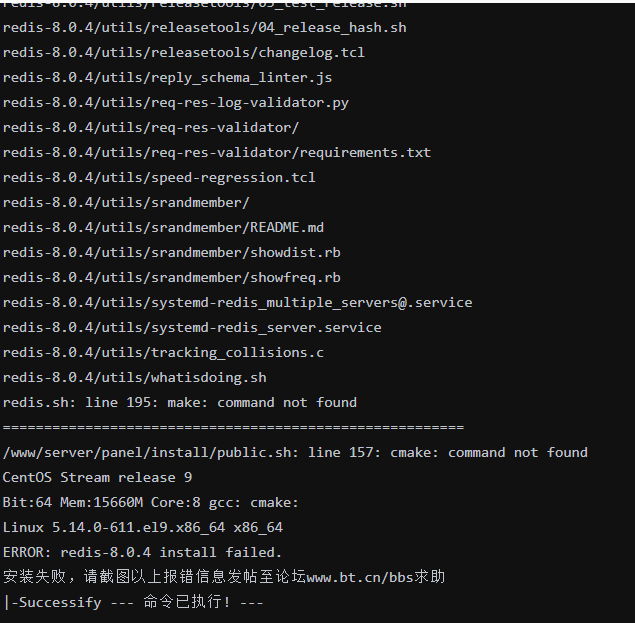The height and width of the screenshot is (623, 635).
Task: Click the Linux kernel version line
Action: tap(142, 527)
